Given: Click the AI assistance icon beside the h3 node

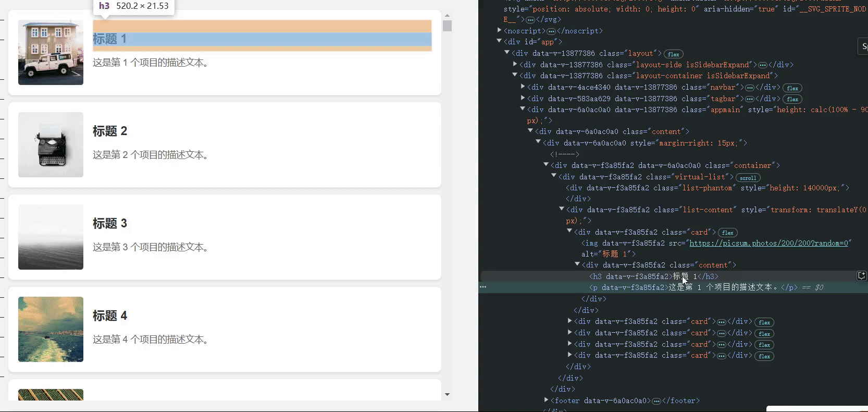Looking at the screenshot, I should tap(862, 276).
